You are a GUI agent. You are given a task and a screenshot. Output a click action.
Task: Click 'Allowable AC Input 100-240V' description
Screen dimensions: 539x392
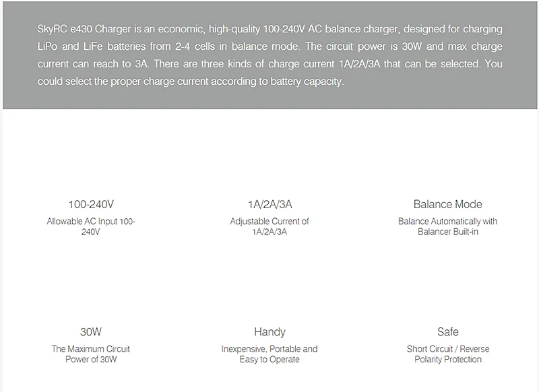(x=91, y=226)
